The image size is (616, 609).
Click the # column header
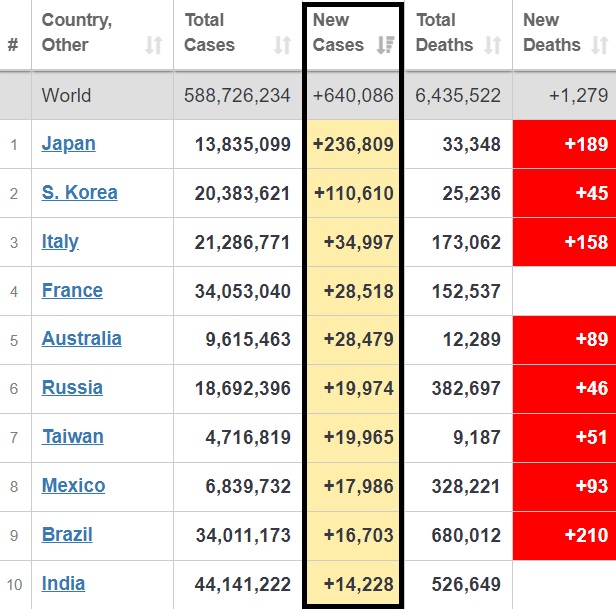(13, 44)
